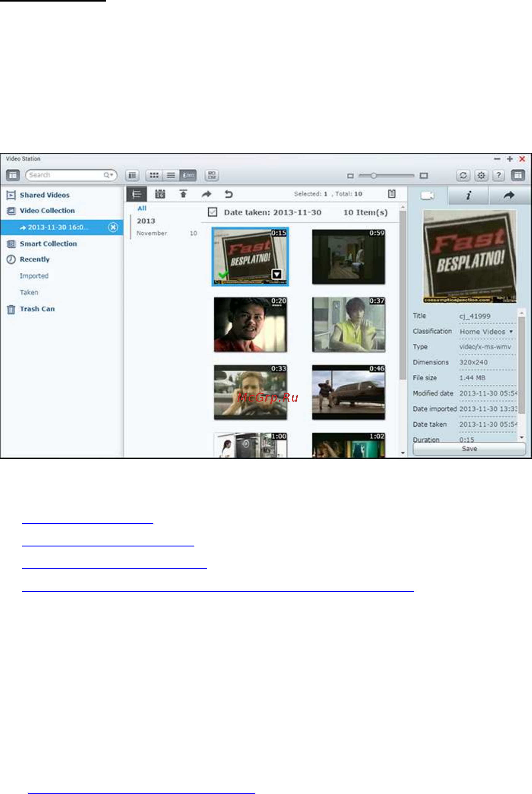Select the 0:59 video thumbnail
The image size is (532, 794).
[348, 257]
